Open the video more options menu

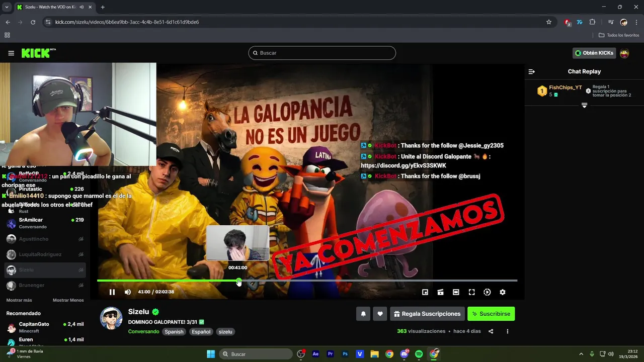tap(507, 331)
